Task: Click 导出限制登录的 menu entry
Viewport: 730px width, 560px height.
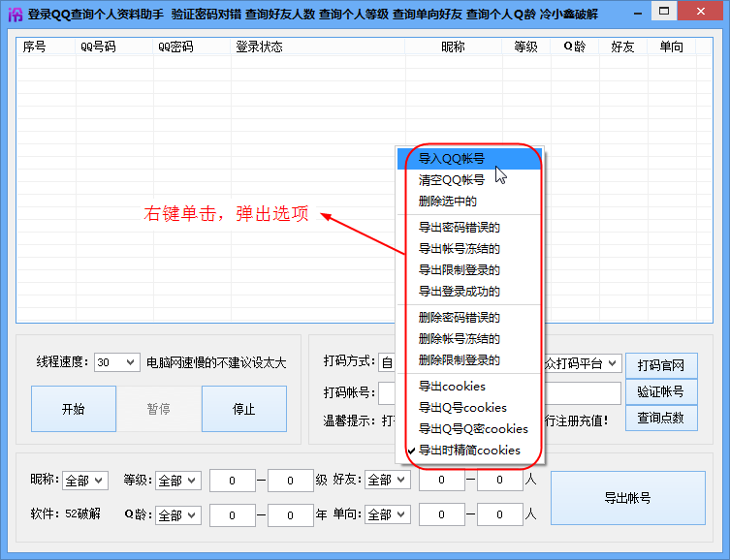Action: pyautogui.click(x=469, y=270)
